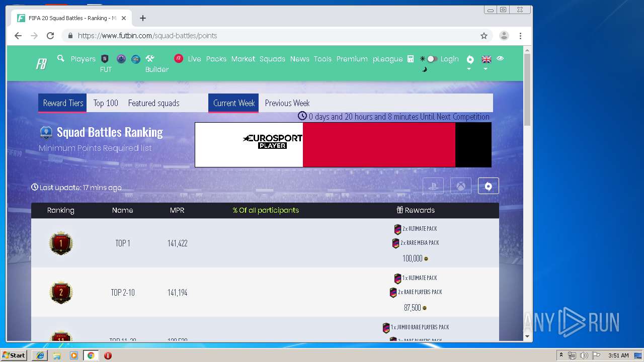Open the Builder tools icon
Viewport: 644px width, 362px height.
coord(150,58)
